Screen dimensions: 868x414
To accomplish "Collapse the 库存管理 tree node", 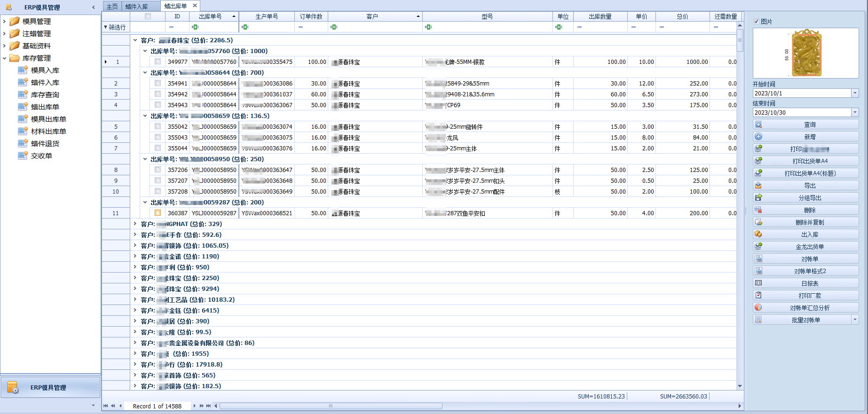I will click(5, 58).
